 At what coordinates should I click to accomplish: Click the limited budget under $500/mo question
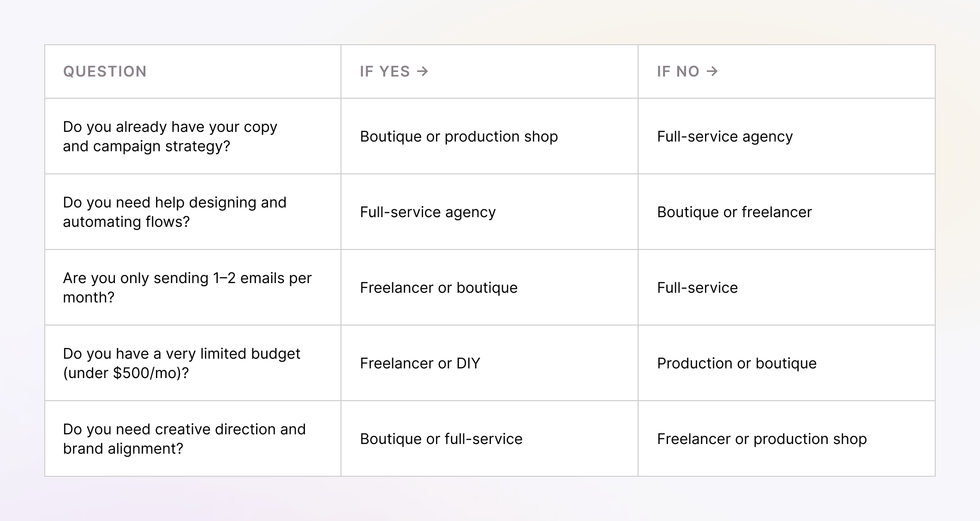[x=182, y=363]
